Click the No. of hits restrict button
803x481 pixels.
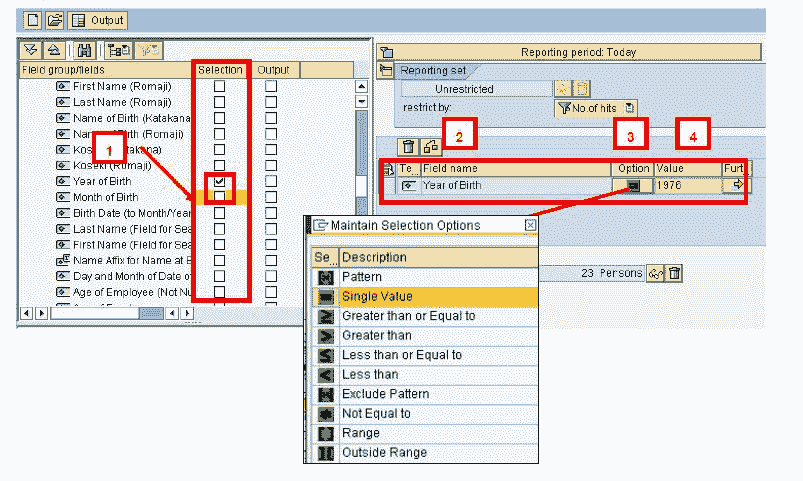[596, 108]
